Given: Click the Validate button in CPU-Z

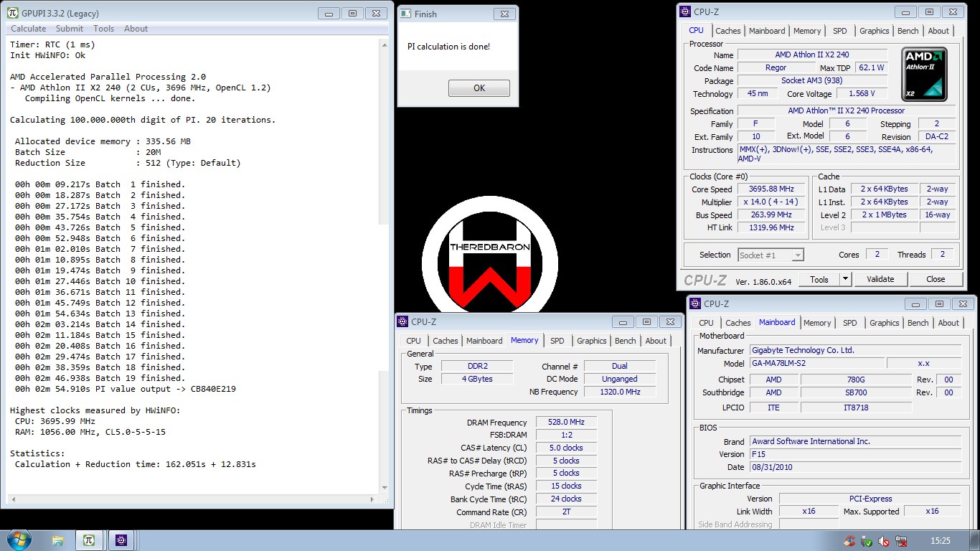Looking at the screenshot, I should tap(880, 279).
